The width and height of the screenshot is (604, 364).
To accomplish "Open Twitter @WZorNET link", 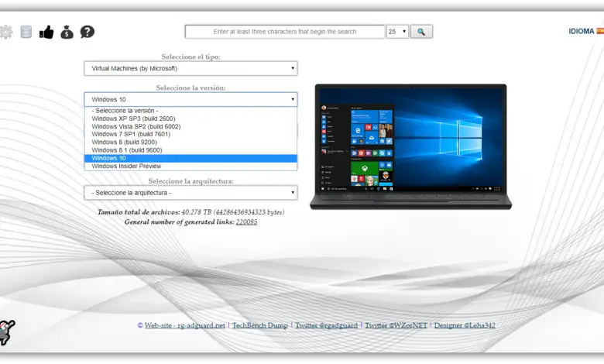I will (x=396, y=325).
